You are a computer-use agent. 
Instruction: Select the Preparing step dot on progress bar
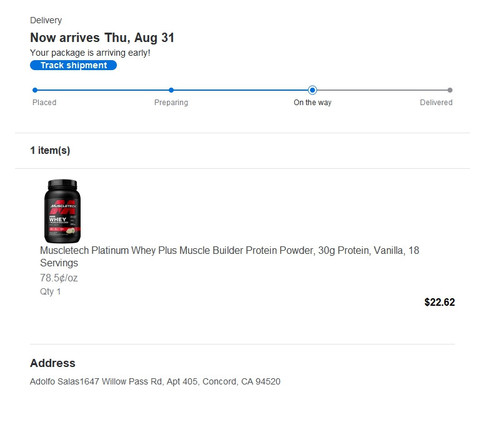[x=171, y=90]
